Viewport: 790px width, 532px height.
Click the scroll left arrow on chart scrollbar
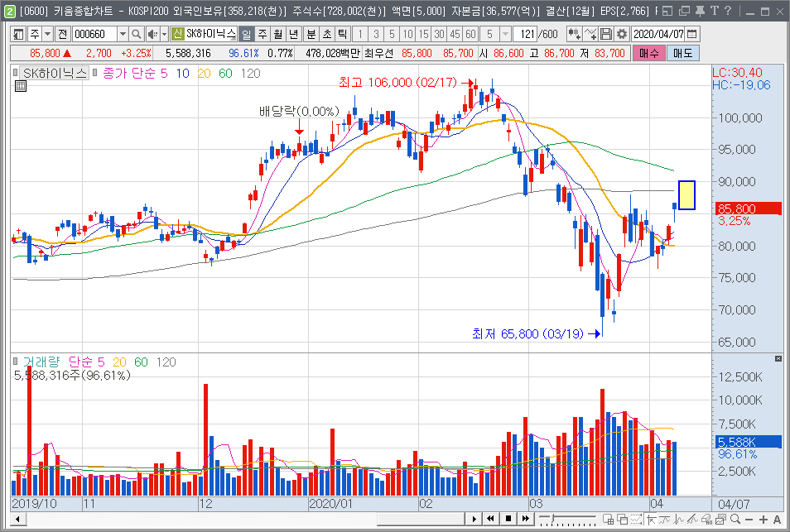(x=17, y=519)
